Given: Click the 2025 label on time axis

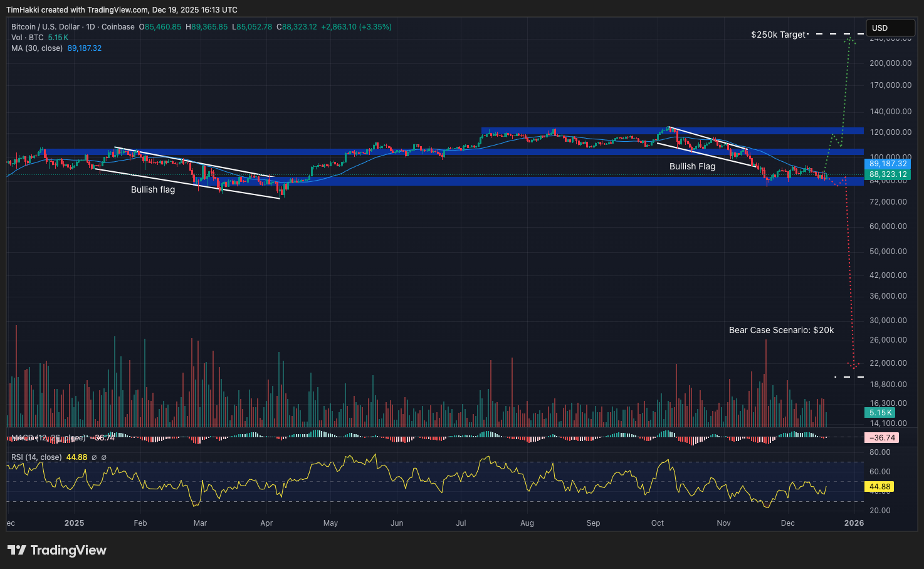Looking at the screenshot, I should coord(74,523).
